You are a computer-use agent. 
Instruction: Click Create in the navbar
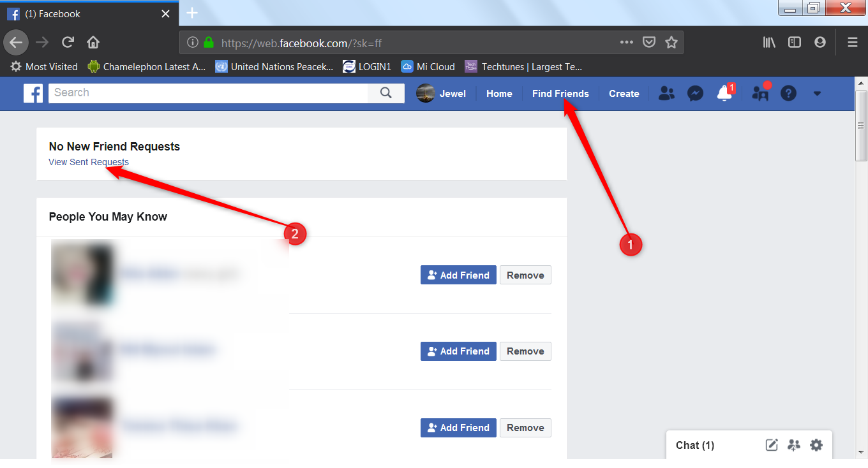click(x=624, y=94)
